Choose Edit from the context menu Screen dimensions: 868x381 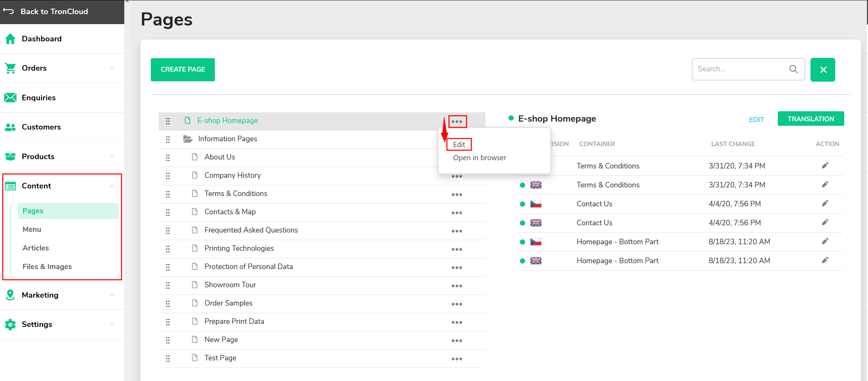[459, 145]
